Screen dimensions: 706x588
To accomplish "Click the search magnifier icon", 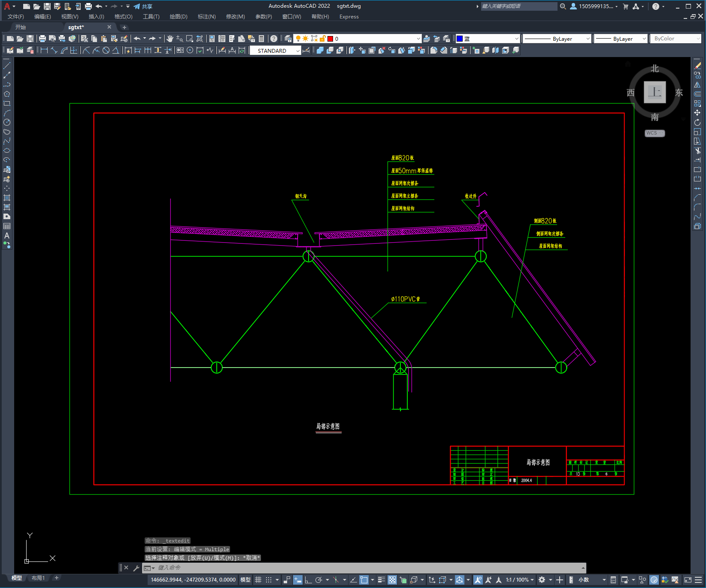I will pyautogui.click(x=563, y=6).
